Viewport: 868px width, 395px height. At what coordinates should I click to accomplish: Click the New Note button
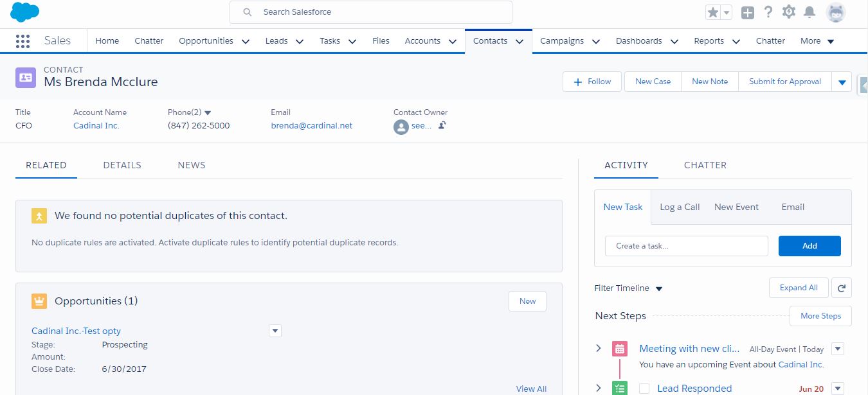pyautogui.click(x=710, y=82)
